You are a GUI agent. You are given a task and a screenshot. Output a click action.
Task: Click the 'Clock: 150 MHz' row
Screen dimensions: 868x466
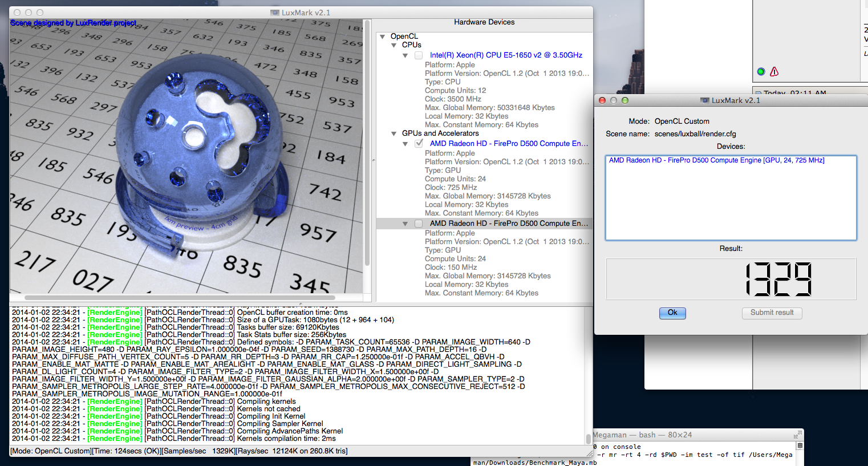[x=451, y=268]
